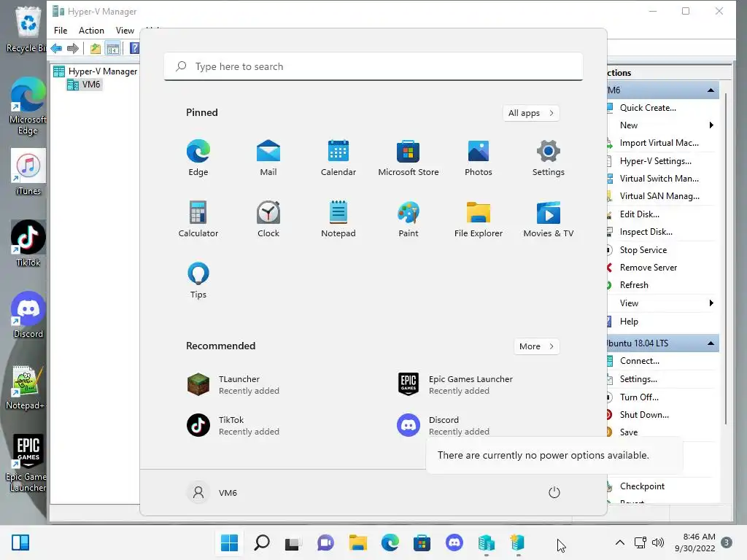The height and width of the screenshot is (560, 747).
Task: Click Import Virtual Machine action
Action: [x=659, y=143]
